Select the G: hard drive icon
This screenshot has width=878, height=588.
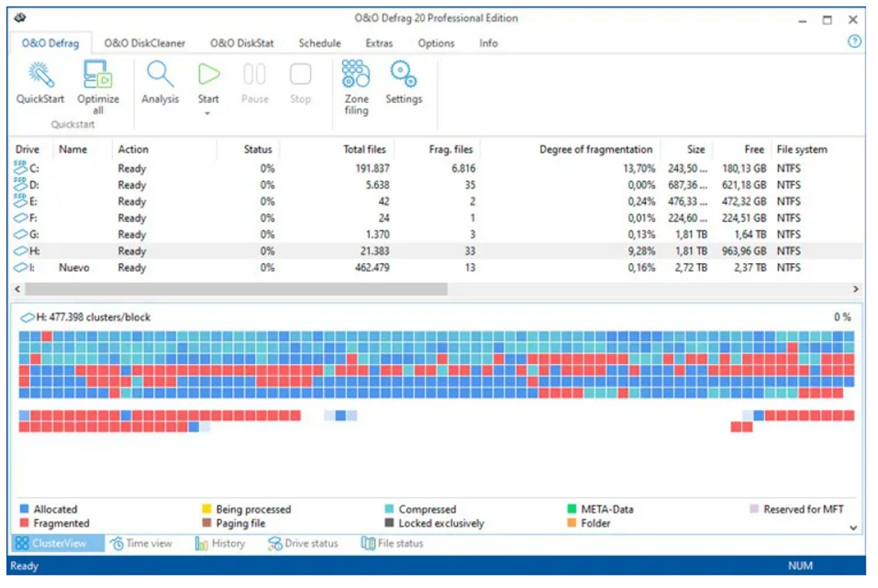[x=21, y=234]
